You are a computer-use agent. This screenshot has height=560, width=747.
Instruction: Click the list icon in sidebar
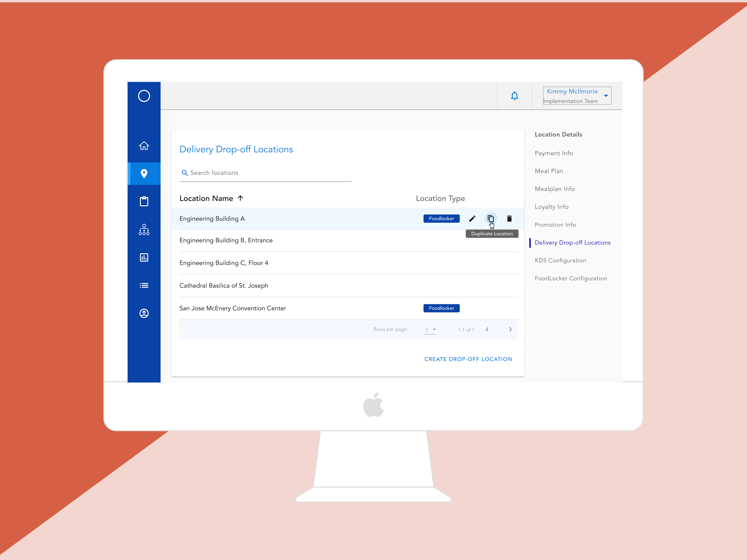[144, 286]
